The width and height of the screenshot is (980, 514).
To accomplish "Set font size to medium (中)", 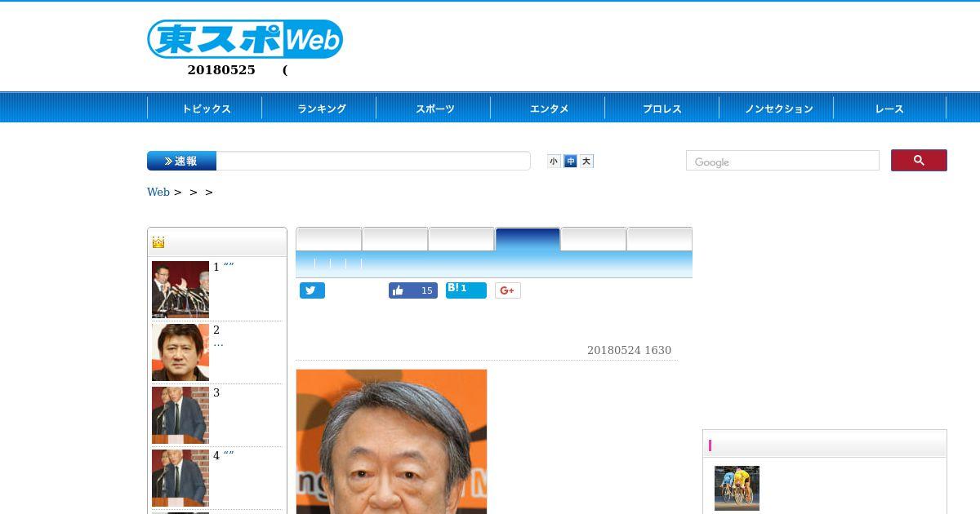I will point(571,162).
